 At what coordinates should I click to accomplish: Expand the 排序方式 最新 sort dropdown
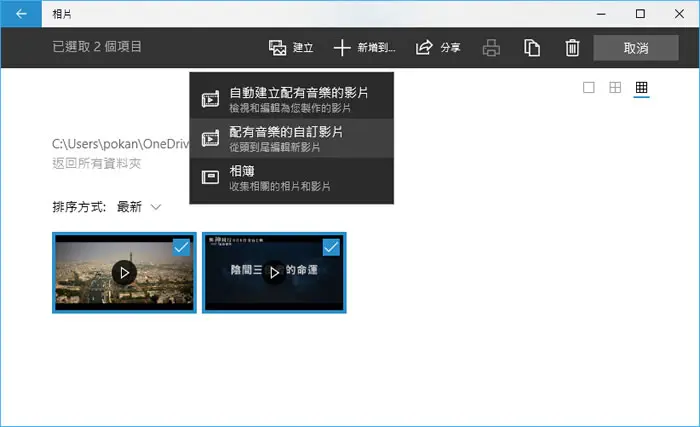click(138, 207)
